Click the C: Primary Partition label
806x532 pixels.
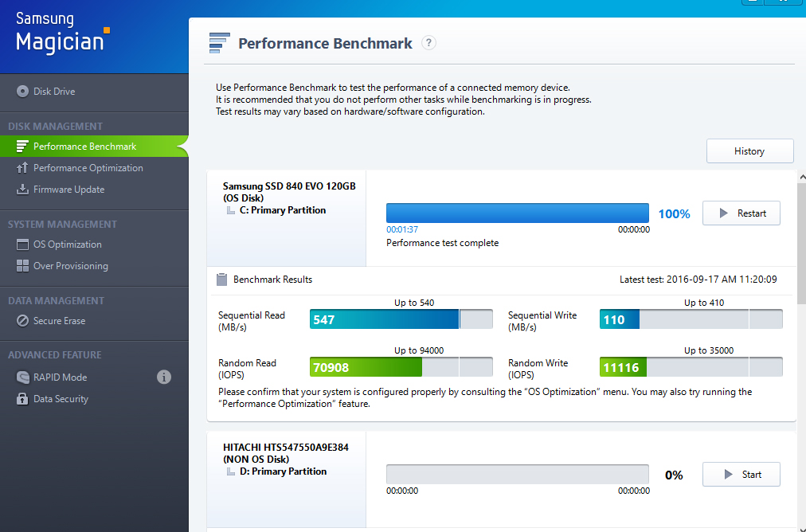pyautogui.click(x=283, y=210)
